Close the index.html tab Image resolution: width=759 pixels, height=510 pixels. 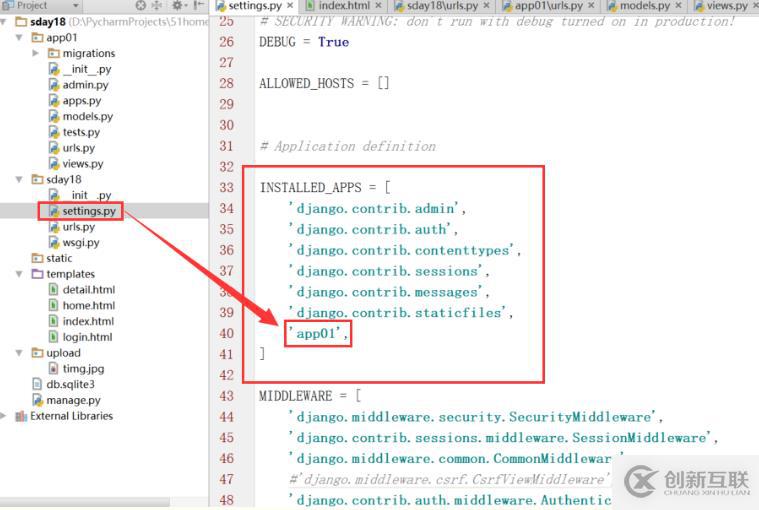[379, 5]
